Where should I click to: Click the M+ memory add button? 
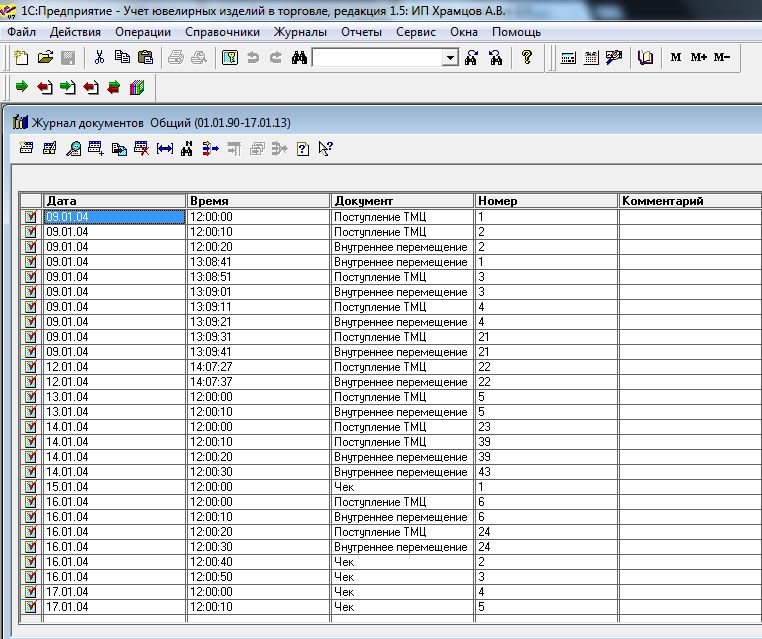(698, 57)
